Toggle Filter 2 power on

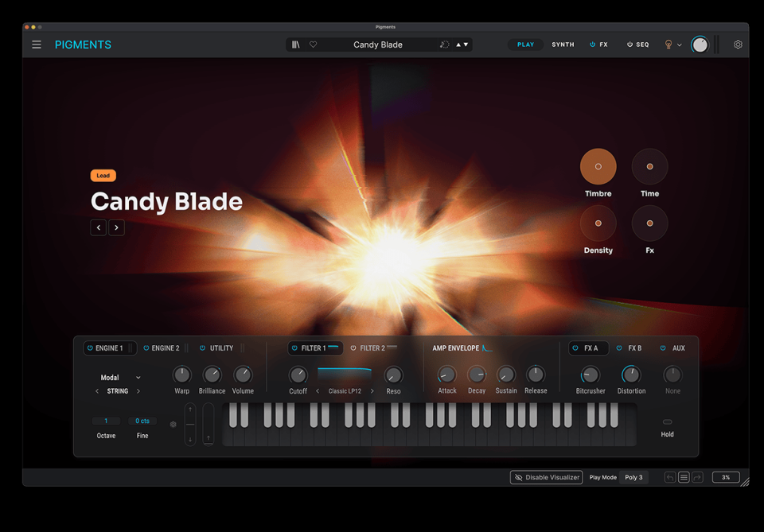pos(353,348)
